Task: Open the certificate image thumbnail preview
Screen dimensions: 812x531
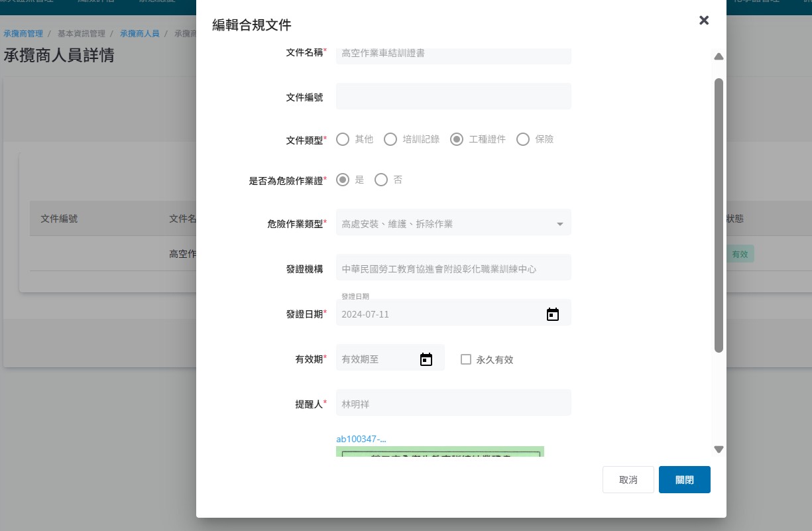Action: [x=439, y=451]
